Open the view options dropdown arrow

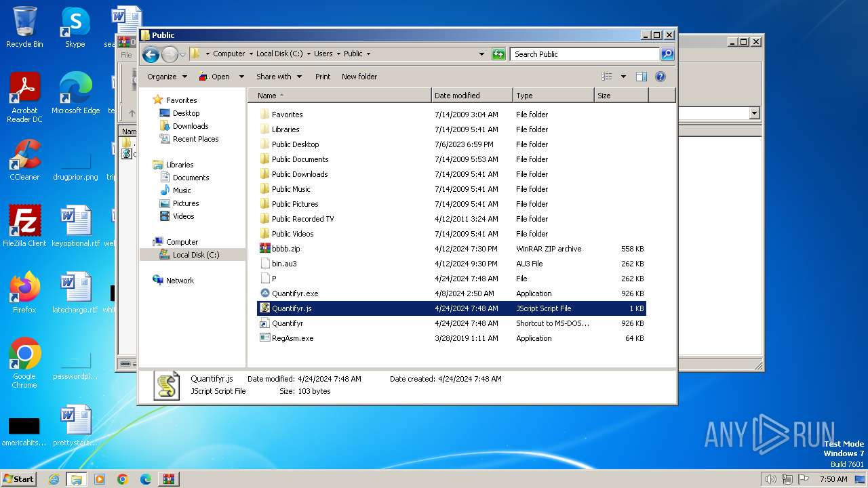[623, 77]
